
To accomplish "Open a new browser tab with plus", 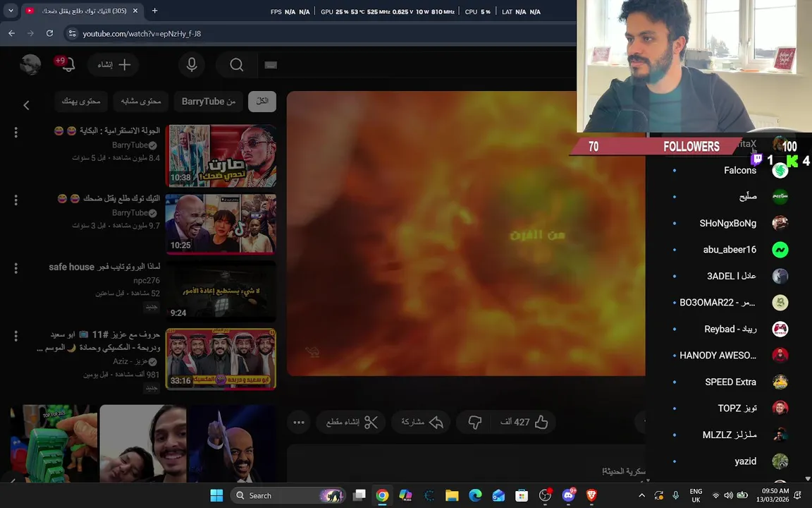I will point(154,11).
